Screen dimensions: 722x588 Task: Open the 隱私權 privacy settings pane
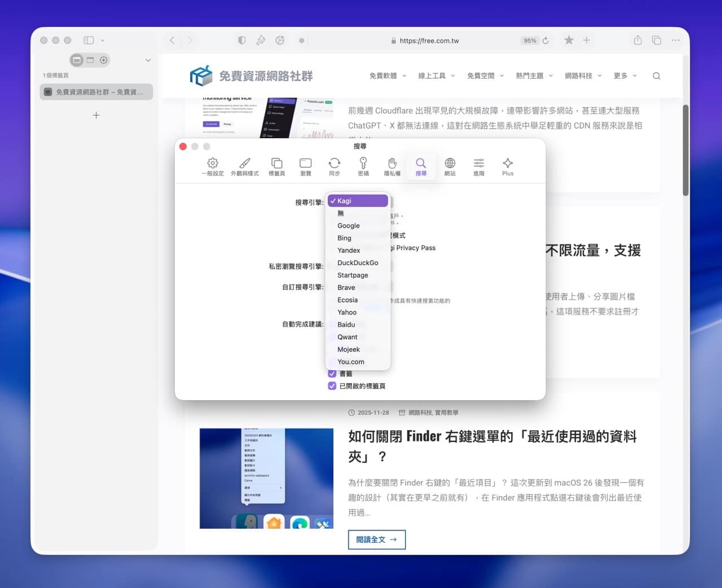[x=392, y=166]
